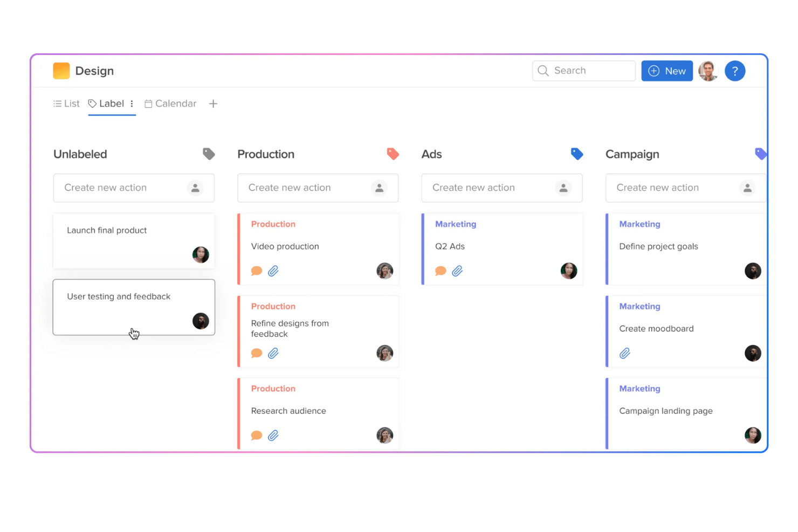
Task: Click assignee avatar on User testing and feedback card
Action: pyautogui.click(x=201, y=321)
